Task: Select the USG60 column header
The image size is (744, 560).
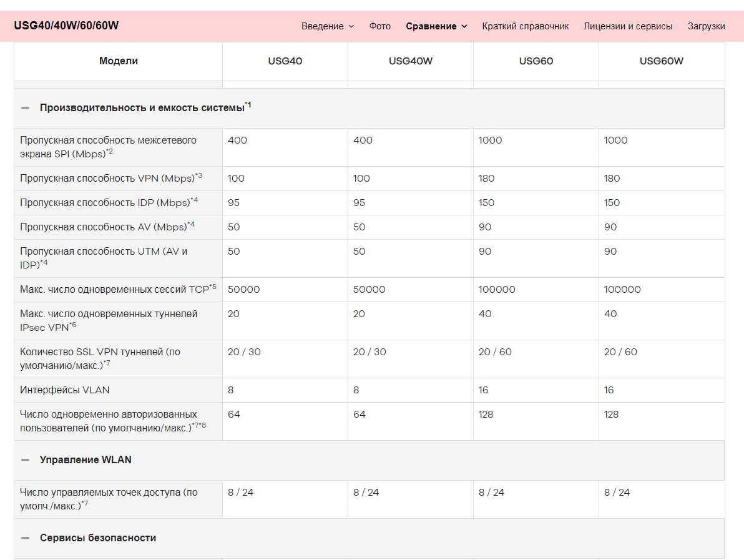Action: (536, 61)
